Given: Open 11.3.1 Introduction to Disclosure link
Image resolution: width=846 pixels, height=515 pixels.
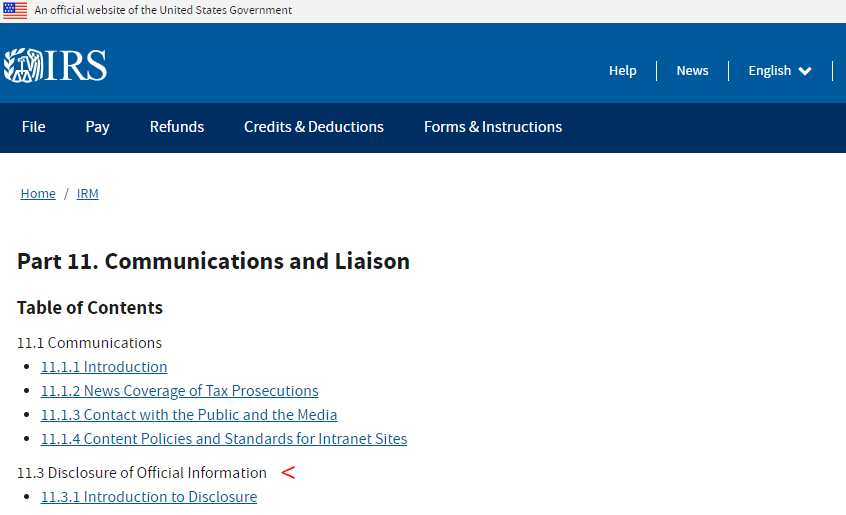Looking at the screenshot, I should click(x=149, y=497).
